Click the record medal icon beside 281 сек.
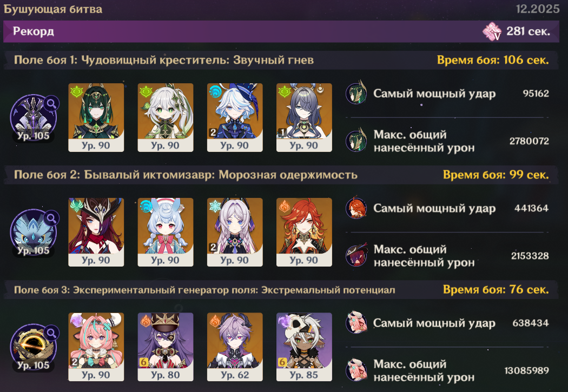The height and width of the screenshot is (392, 568). [492, 31]
